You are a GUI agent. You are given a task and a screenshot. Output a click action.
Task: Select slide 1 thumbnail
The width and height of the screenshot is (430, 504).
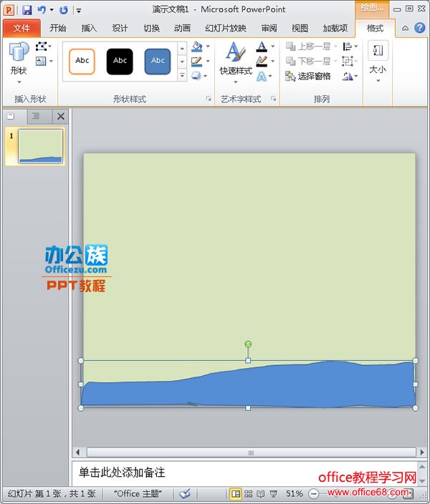pos(40,146)
